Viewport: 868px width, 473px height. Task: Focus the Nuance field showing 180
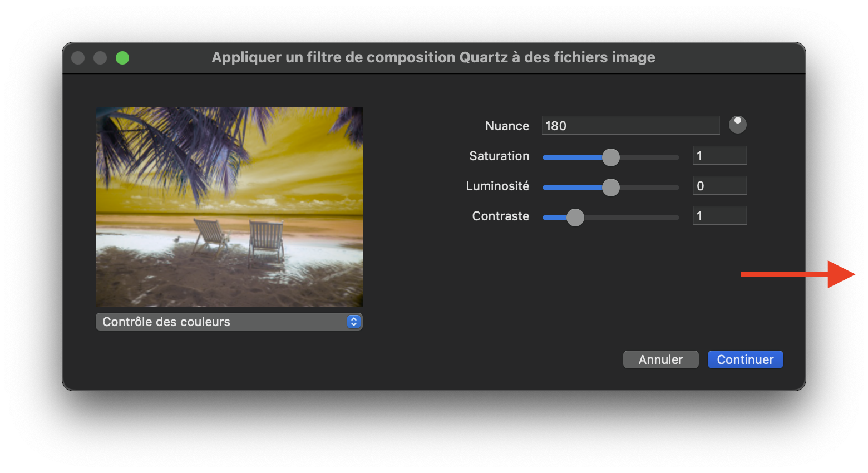pos(630,126)
